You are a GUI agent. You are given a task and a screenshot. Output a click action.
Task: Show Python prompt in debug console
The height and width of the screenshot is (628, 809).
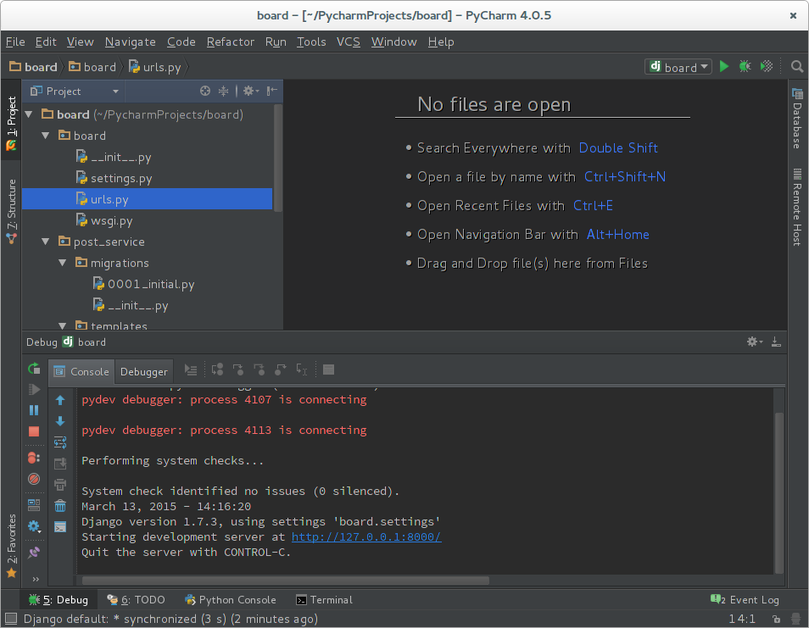[60, 527]
